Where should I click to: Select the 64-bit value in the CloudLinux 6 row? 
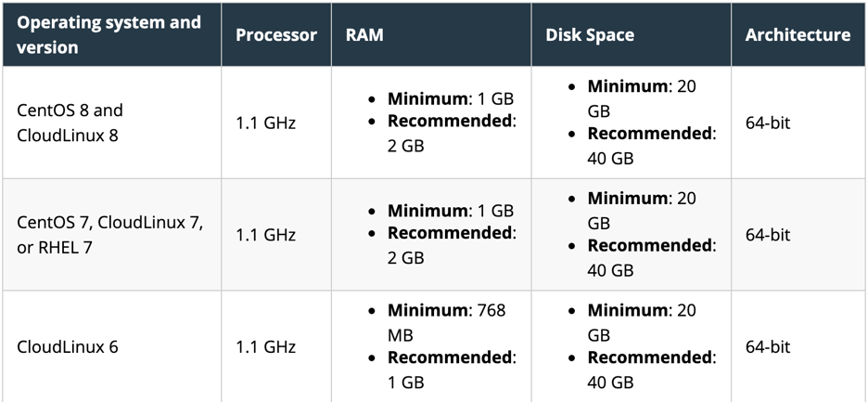pos(768,347)
